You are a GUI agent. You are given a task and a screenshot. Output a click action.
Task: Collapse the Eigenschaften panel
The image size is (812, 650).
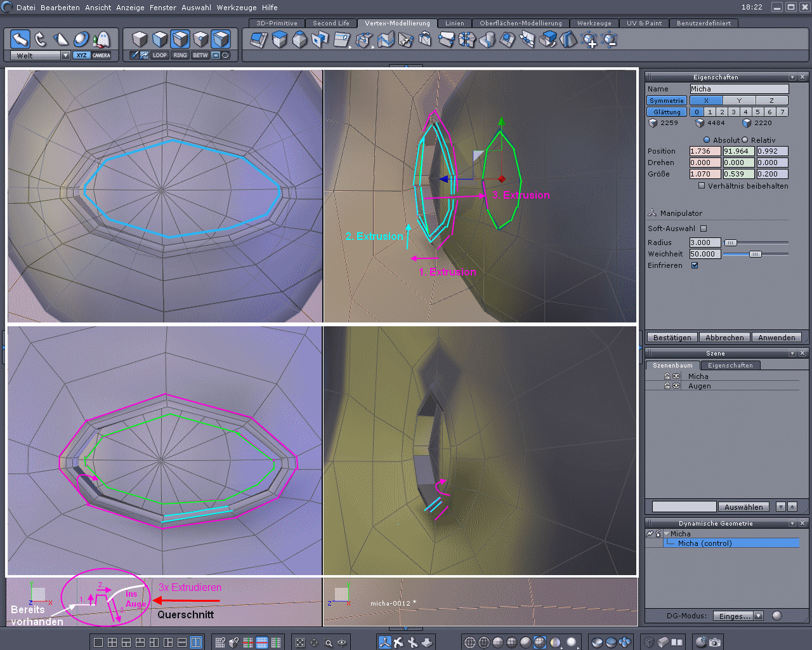792,77
